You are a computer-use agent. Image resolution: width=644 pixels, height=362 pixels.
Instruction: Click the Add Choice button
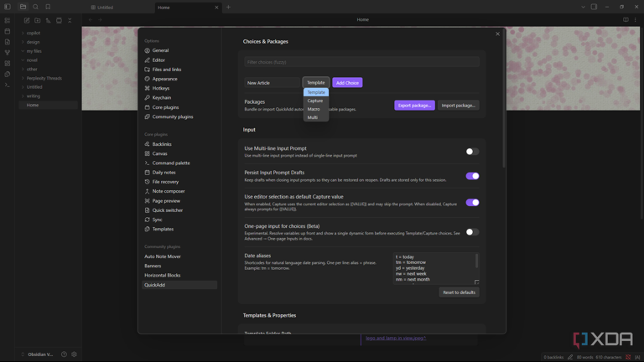coord(347,83)
